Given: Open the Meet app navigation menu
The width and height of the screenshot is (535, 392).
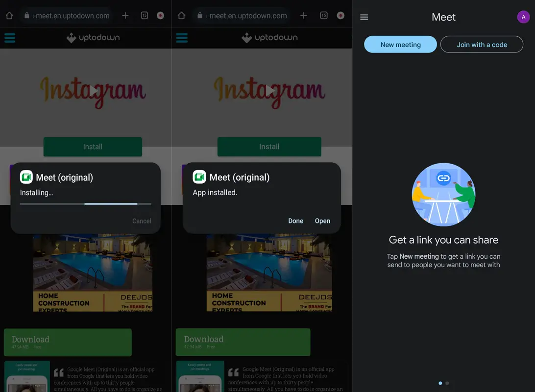Looking at the screenshot, I should tap(364, 17).
